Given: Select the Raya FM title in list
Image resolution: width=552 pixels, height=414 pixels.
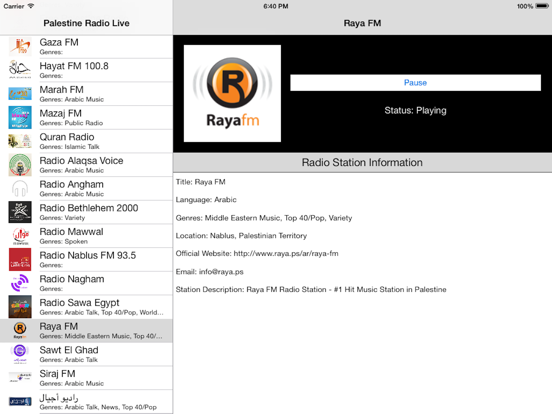Looking at the screenshot, I should [59, 326].
